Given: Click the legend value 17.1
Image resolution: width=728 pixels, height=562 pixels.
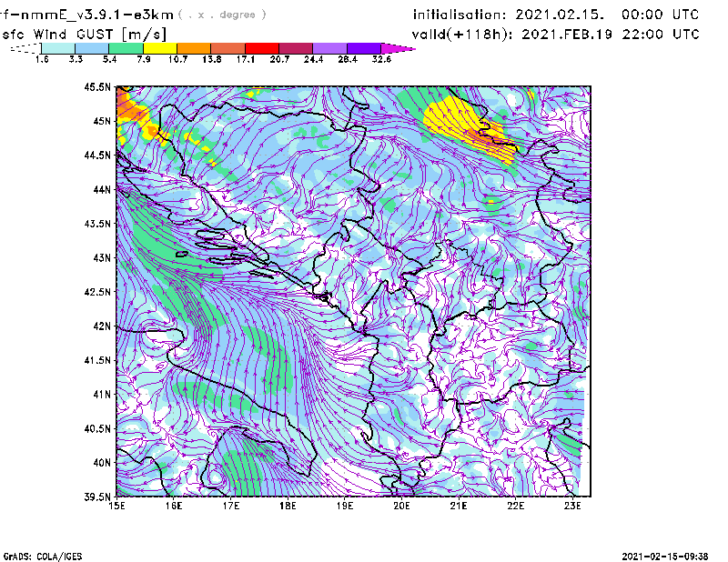Looking at the screenshot, I should [246, 59].
